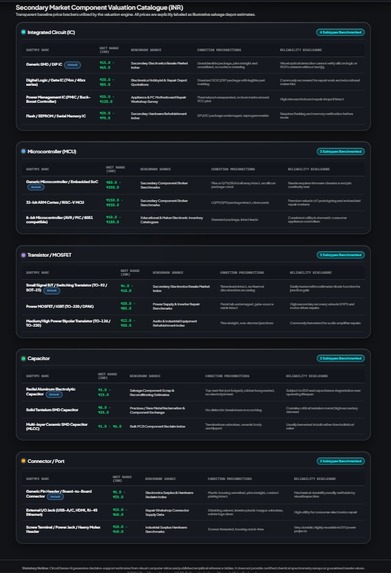Click the Connector / Port card title
Viewport: 391px width, 573px height.
click(x=46, y=461)
